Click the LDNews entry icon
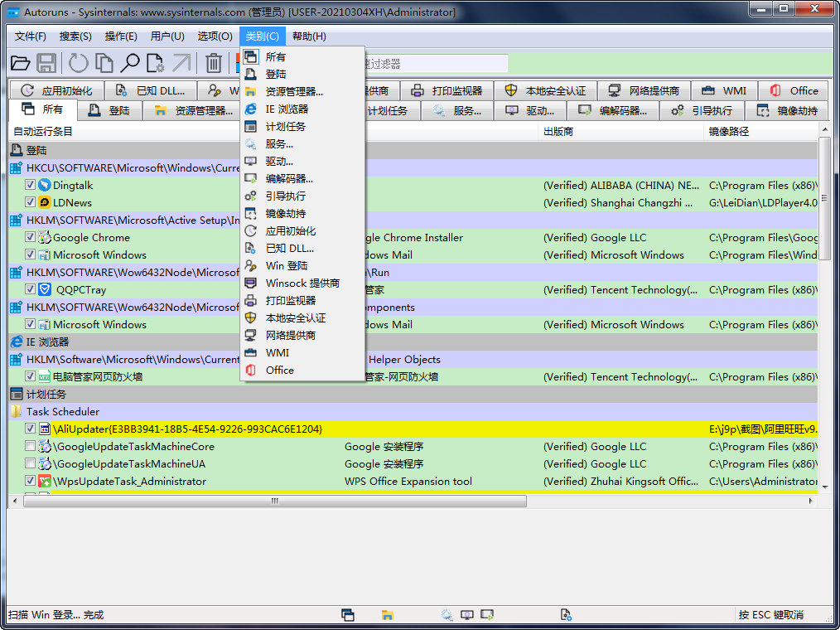Image resolution: width=840 pixels, height=630 pixels. tap(45, 202)
